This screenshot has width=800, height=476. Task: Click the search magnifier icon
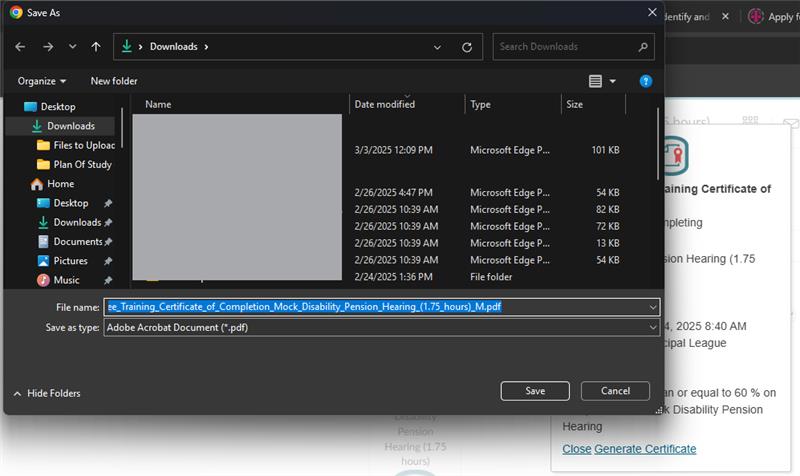[x=643, y=47]
